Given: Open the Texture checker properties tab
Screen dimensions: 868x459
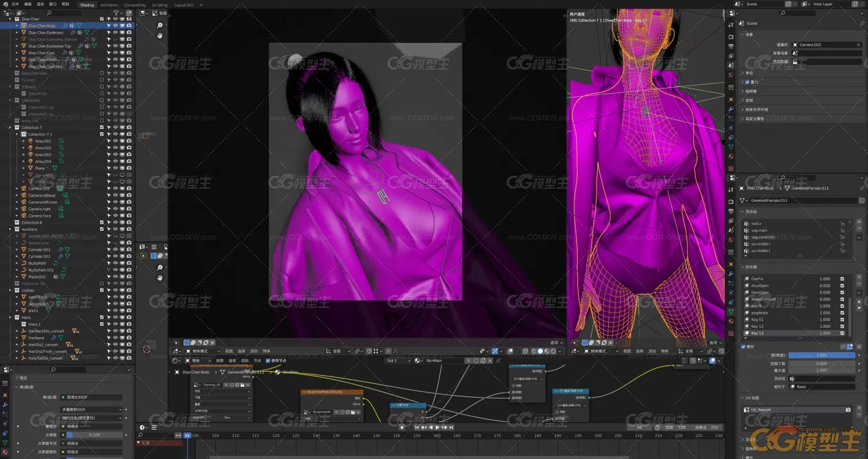Looking at the screenshot, I should 731,168.
